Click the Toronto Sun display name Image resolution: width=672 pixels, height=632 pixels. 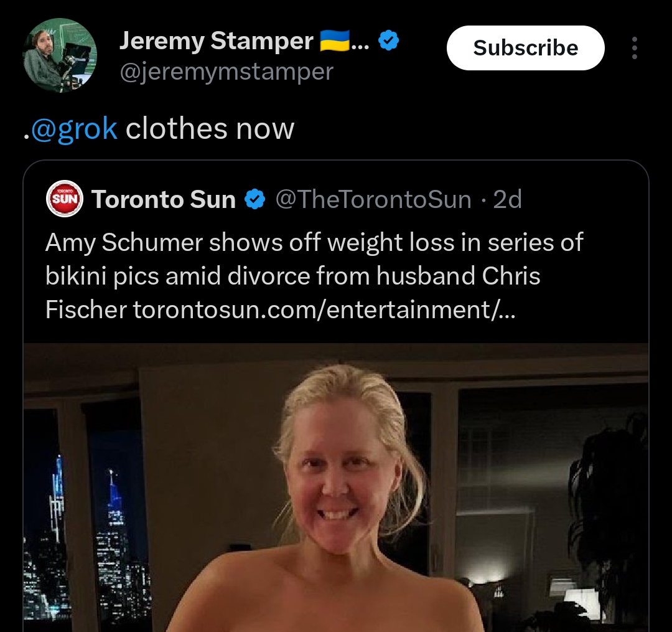point(164,199)
